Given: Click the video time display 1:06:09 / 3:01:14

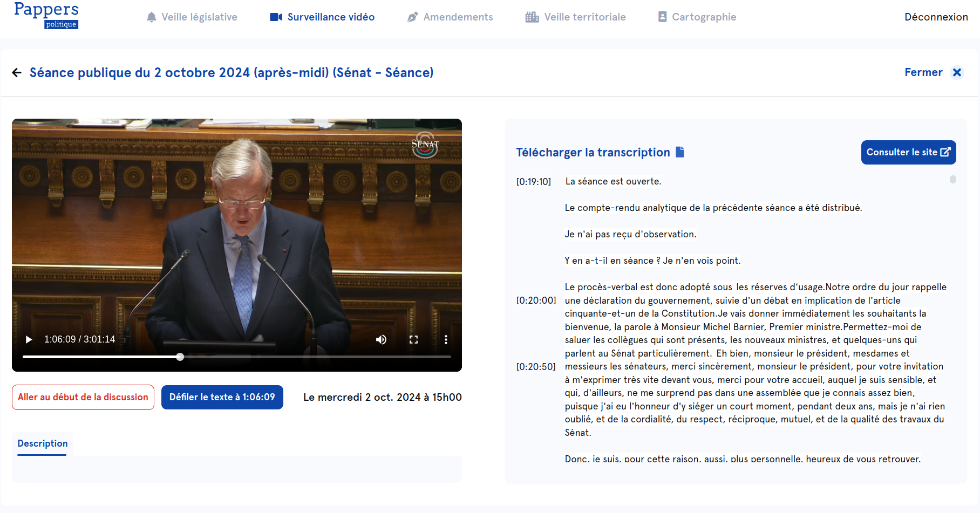Looking at the screenshot, I should tap(80, 339).
